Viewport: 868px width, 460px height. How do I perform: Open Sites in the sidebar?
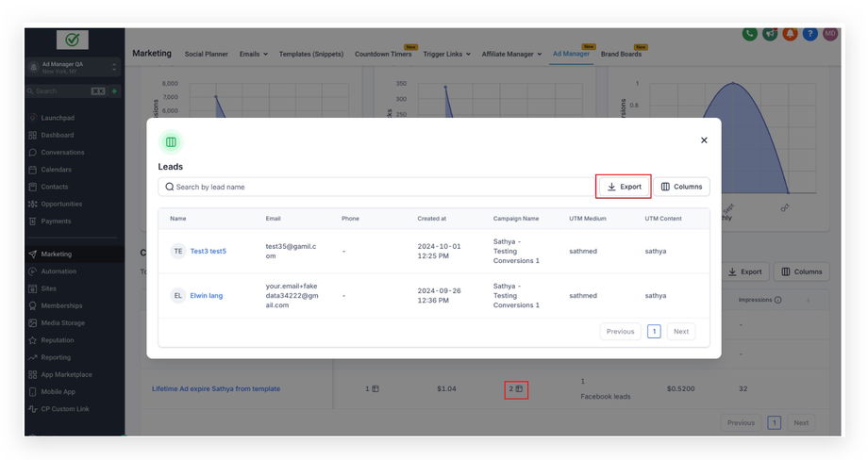(49, 288)
